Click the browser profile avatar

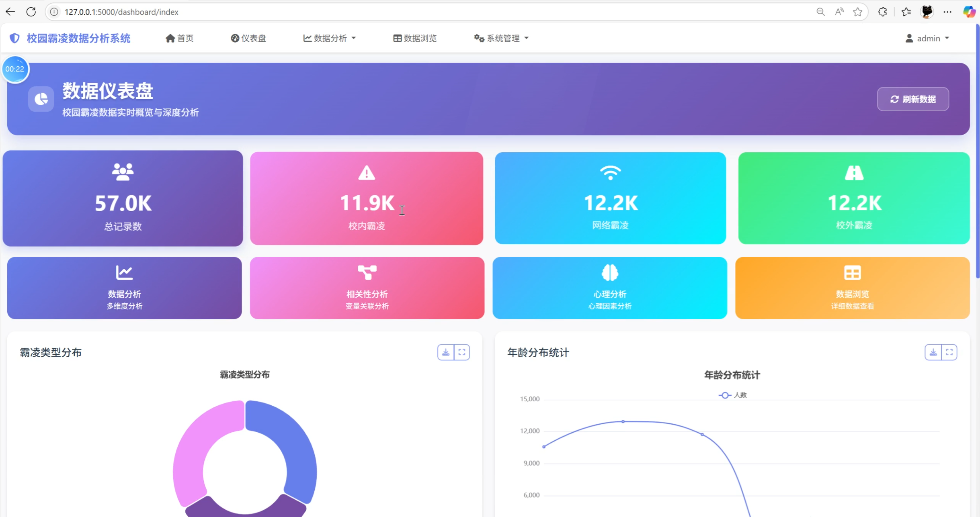927,12
